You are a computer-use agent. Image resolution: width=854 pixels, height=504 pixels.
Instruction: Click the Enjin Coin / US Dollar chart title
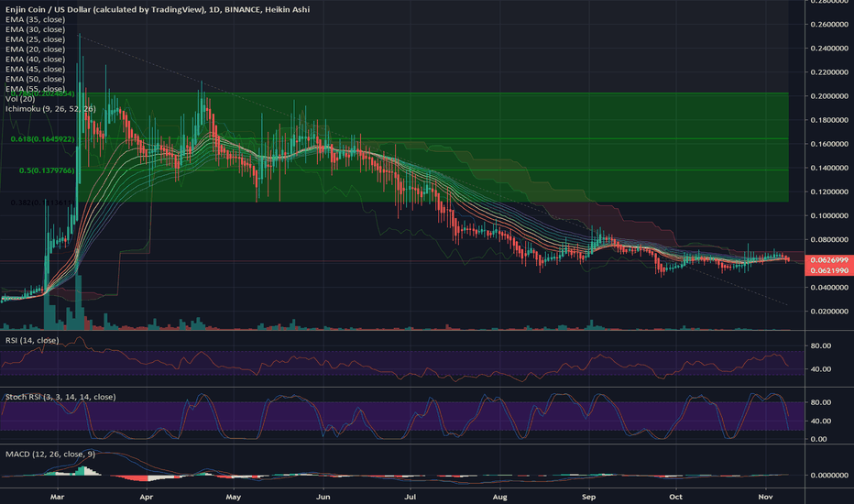pos(158,9)
